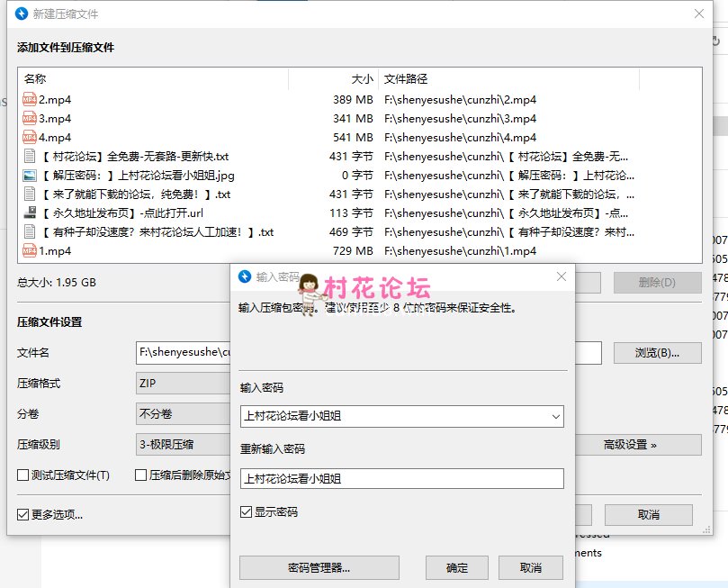The width and height of the screenshot is (728, 588).
Task: Click the 永久地址发布页 url shortcut icon
Action: click(x=30, y=213)
